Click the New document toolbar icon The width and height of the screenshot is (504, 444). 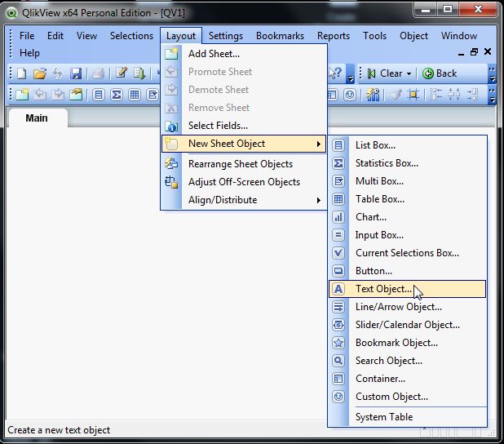[x=21, y=73]
